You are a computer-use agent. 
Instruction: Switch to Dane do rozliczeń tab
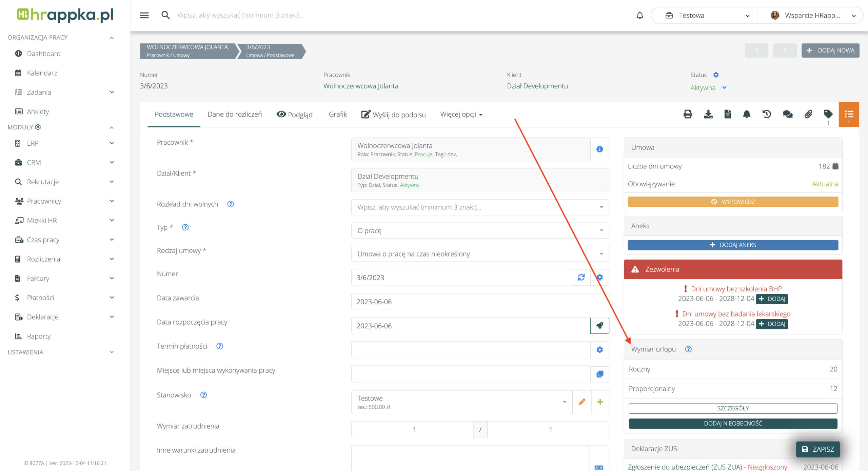pyautogui.click(x=235, y=115)
